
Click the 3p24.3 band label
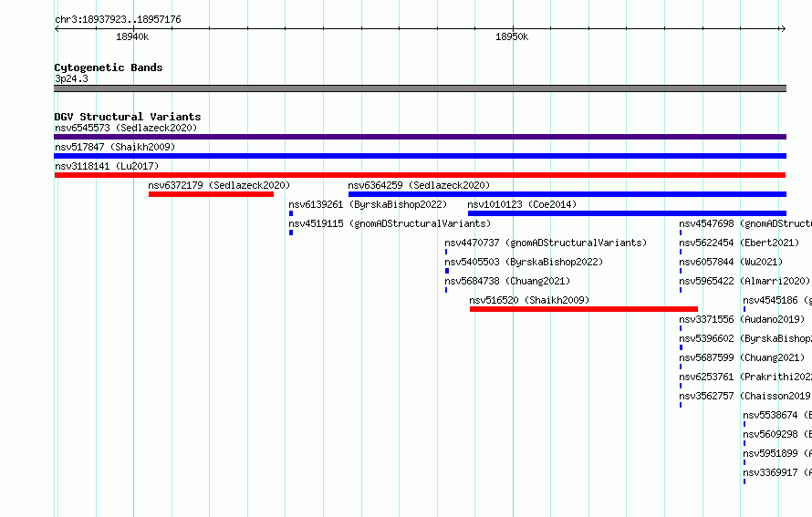point(71,78)
